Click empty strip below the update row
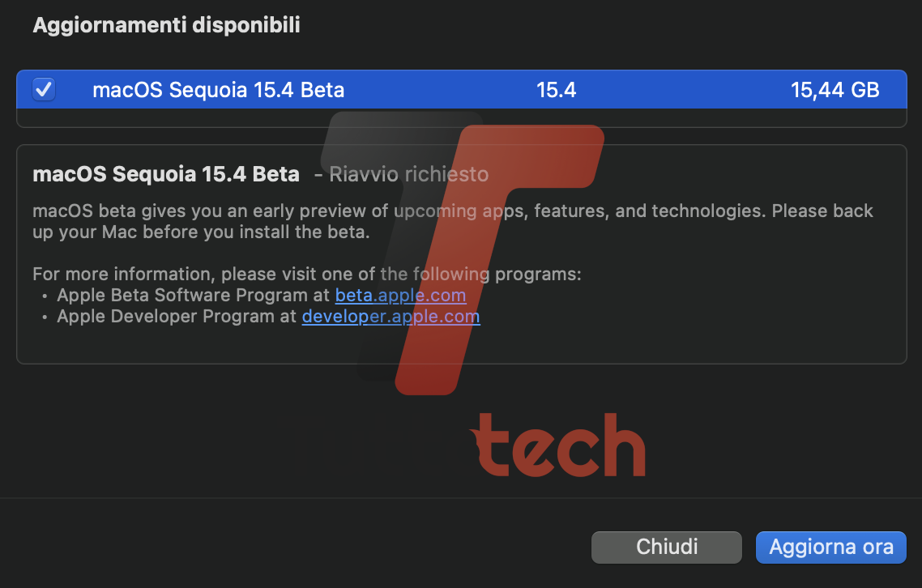The width and height of the screenshot is (922, 588). click(461, 117)
